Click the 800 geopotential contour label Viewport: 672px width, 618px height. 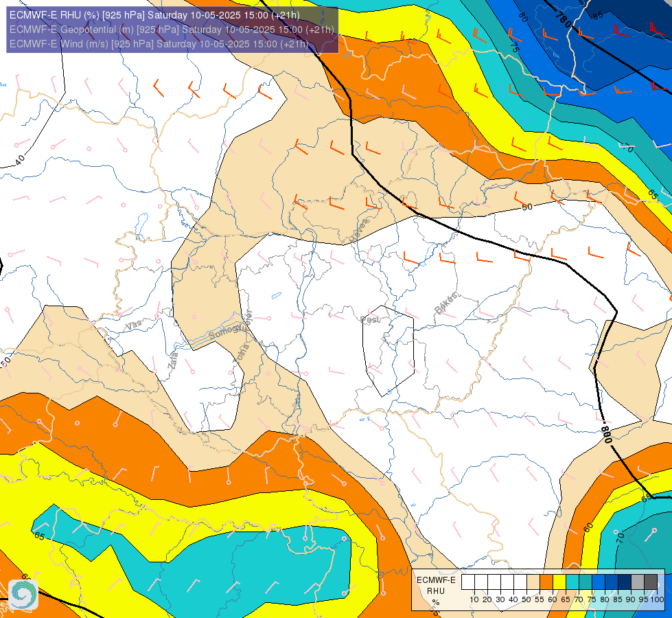click(606, 435)
